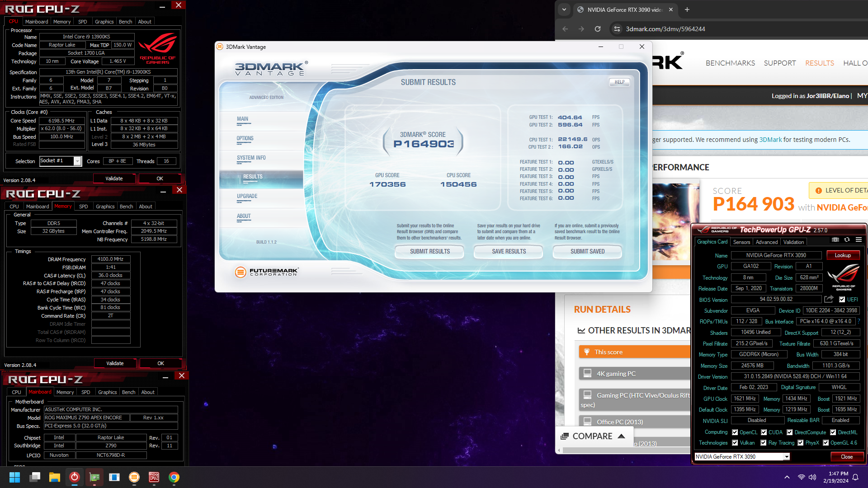Click the Bus Interface question mark
868x488 pixels.
[859, 321]
